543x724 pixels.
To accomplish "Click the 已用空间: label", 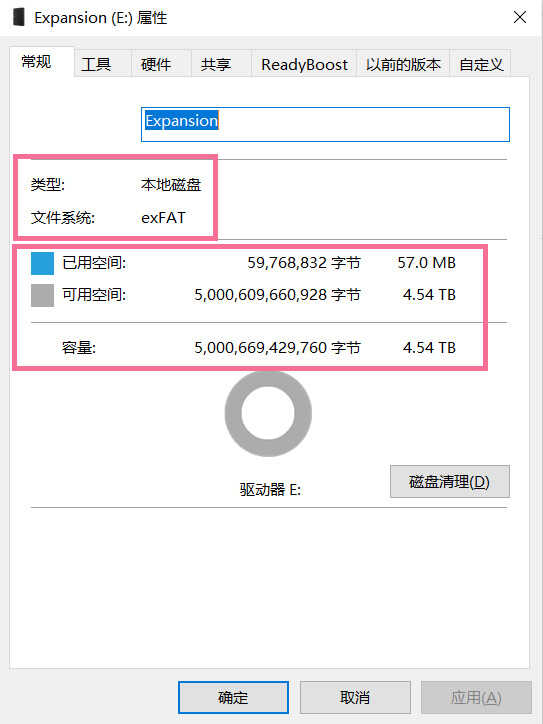I will pyautogui.click(x=94, y=263).
